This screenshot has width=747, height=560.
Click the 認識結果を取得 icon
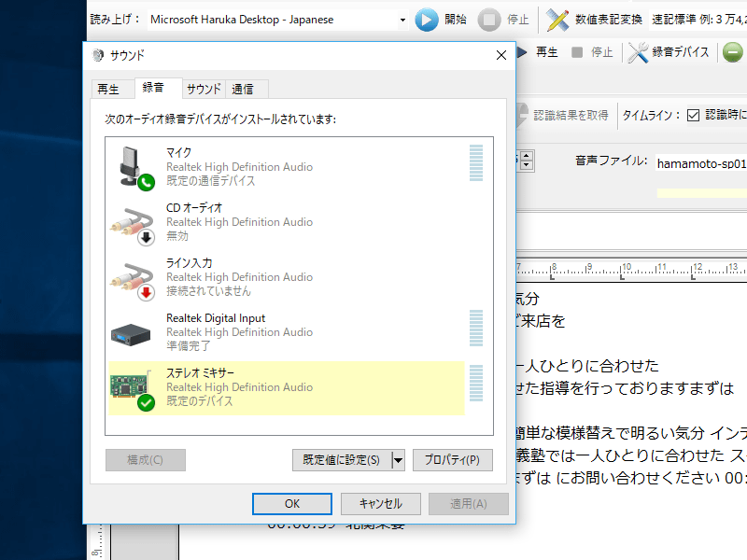coord(523,115)
